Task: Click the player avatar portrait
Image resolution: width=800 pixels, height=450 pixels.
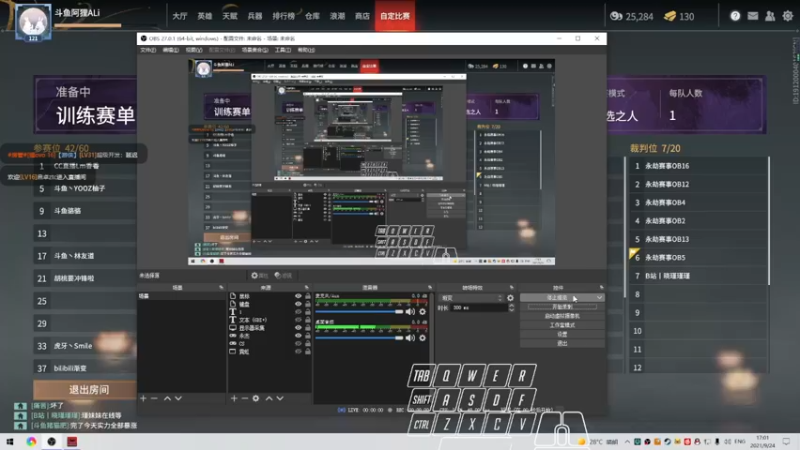Action: pyautogui.click(x=33, y=21)
